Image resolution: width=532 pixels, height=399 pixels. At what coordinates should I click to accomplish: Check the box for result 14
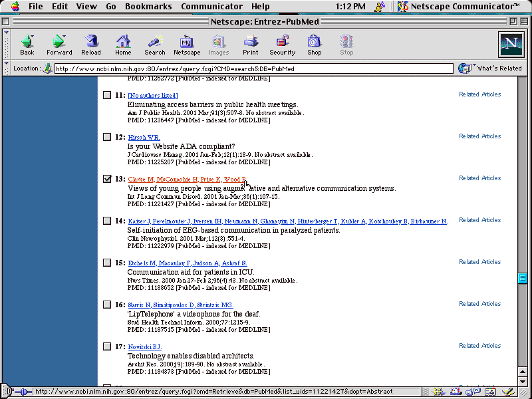coord(107,221)
